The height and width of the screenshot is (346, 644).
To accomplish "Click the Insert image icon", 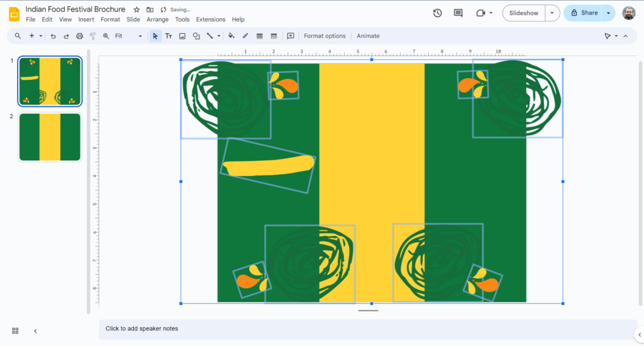I will coord(182,36).
